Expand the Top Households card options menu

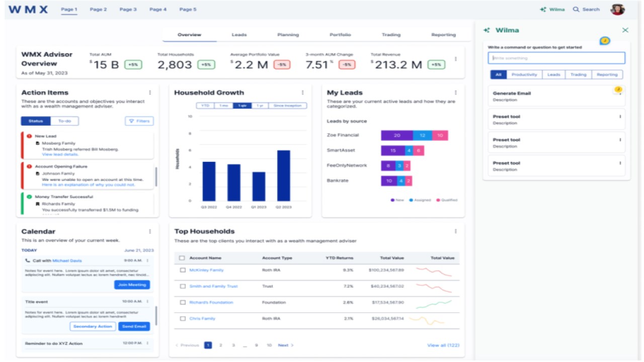click(x=456, y=232)
